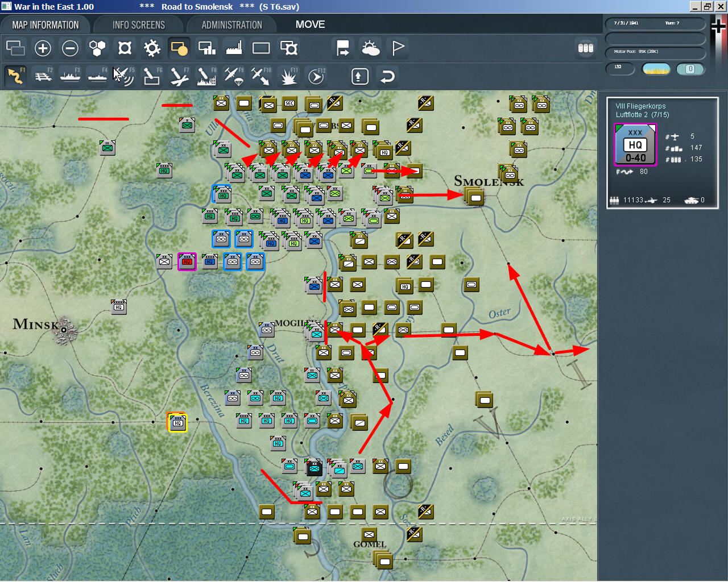
Task: Select the F8 bomb city mode
Action: click(206, 76)
